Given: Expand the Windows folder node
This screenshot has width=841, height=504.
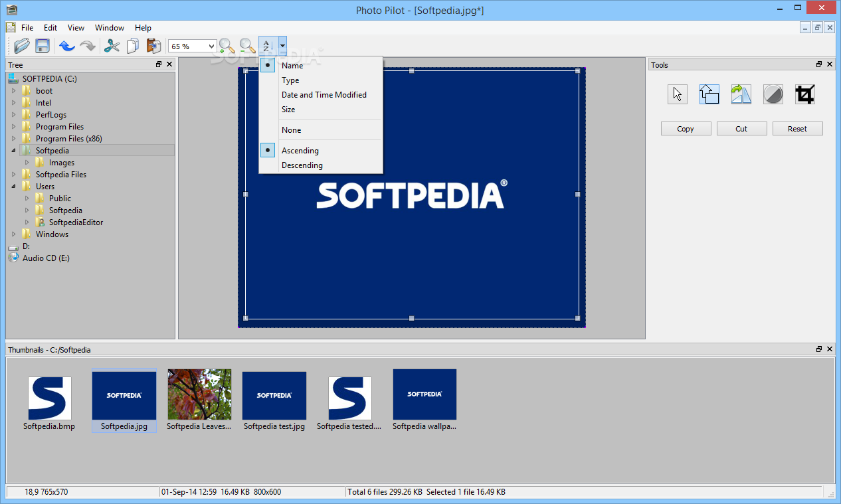Looking at the screenshot, I should tap(13, 234).
